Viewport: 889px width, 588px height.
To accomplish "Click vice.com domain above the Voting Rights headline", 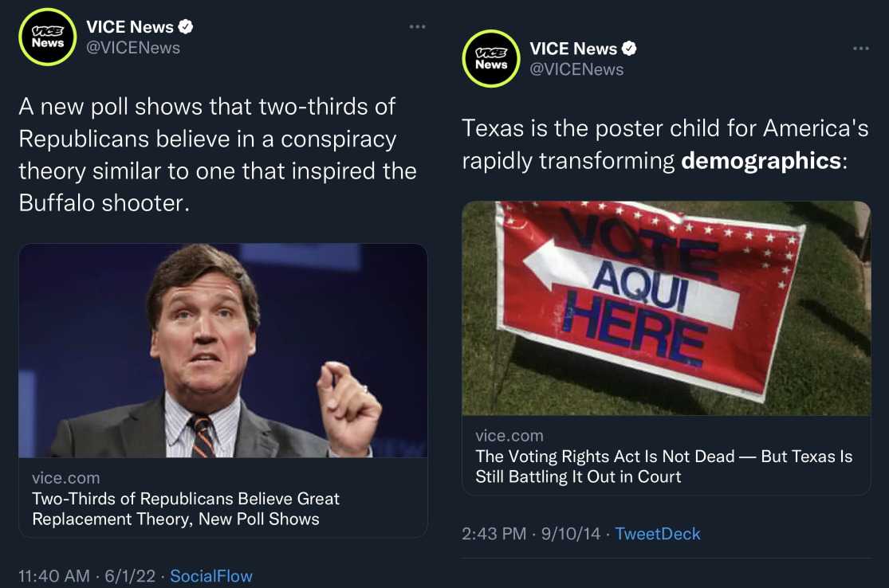I will point(509,436).
